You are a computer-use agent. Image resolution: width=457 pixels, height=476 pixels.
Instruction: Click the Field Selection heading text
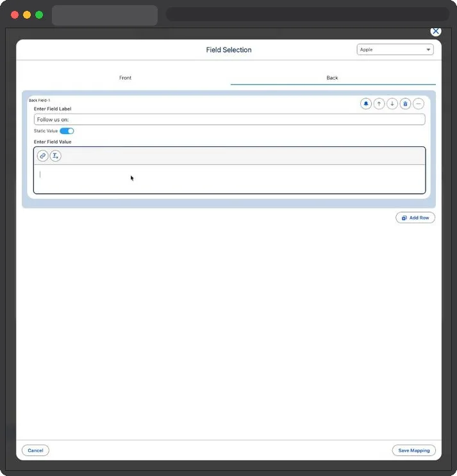pyautogui.click(x=229, y=50)
